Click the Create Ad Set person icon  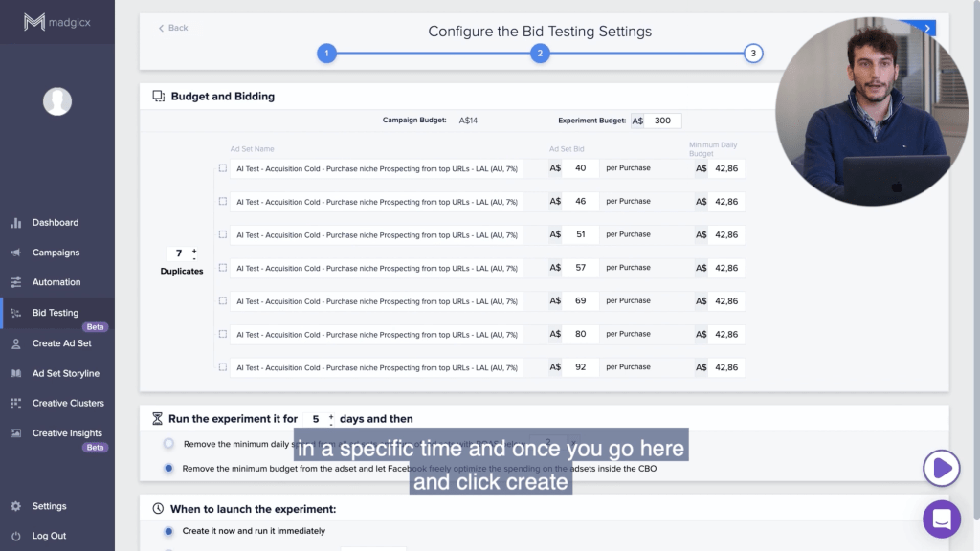coord(15,343)
